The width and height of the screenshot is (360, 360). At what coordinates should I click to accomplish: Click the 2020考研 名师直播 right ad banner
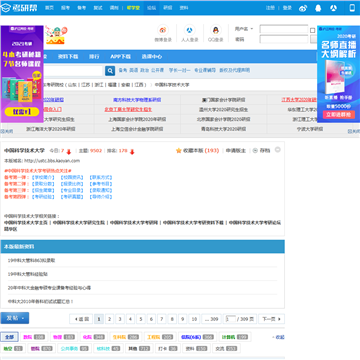pyautogui.click(x=338, y=74)
